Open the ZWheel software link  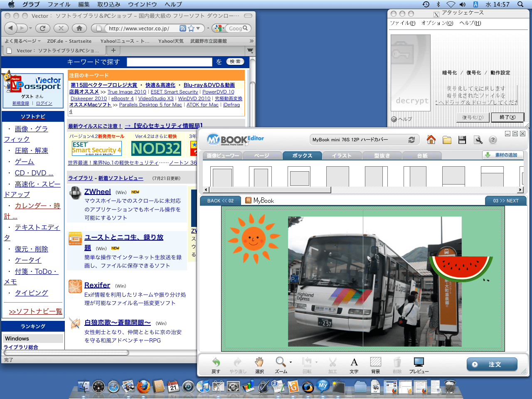(x=98, y=192)
